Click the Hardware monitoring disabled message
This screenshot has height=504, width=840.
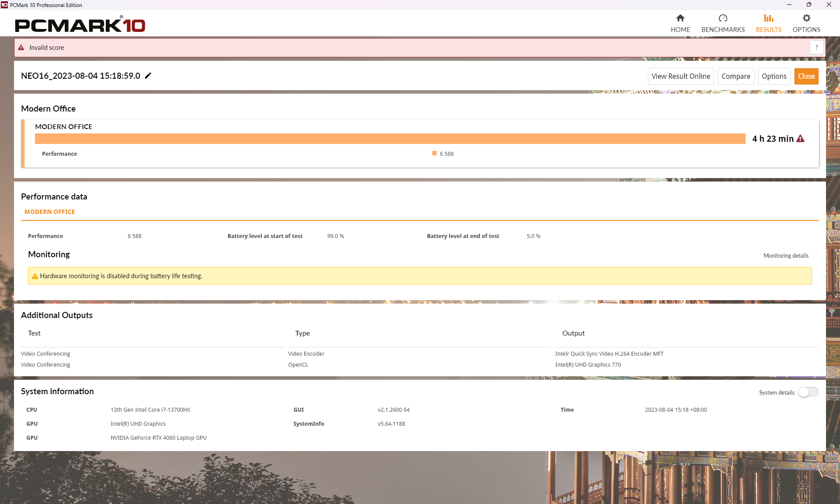[121, 276]
